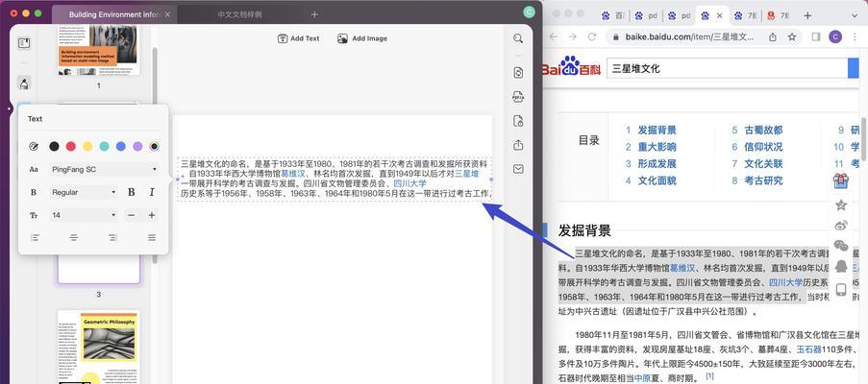This screenshot has width=868, height=384.
Task: Set justified text alignment
Action: [x=152, y=237]
